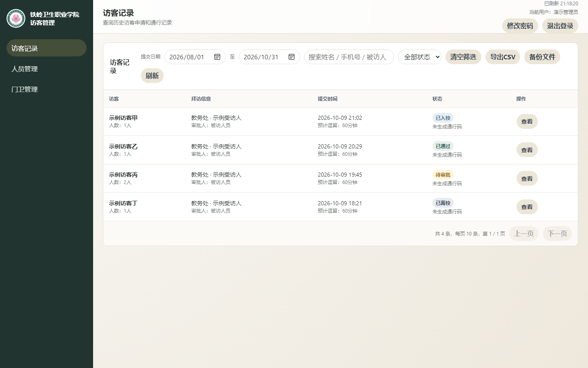Click the 下一页 pagination button
This screenshot has height=368, width=588.
point(557,233)
